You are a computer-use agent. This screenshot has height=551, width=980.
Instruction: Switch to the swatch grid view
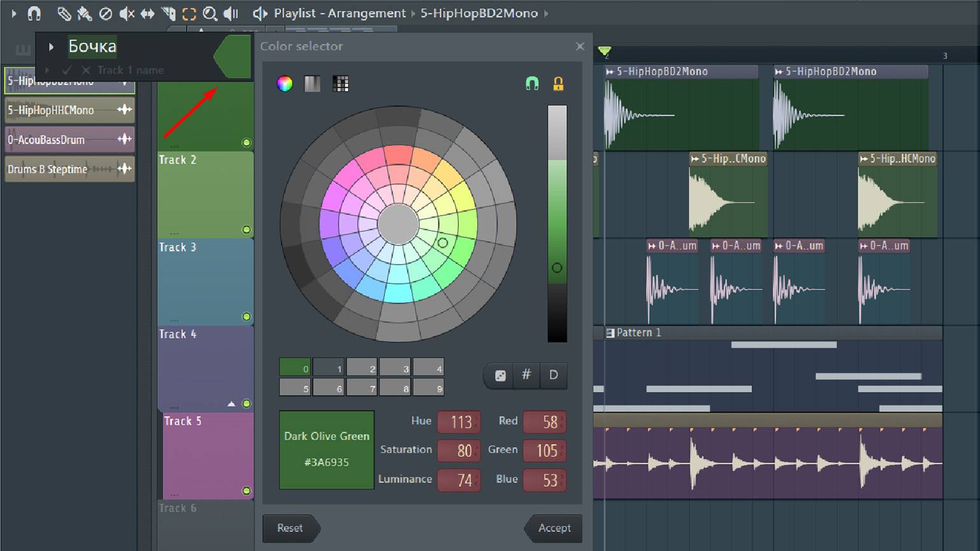point(340,83)
